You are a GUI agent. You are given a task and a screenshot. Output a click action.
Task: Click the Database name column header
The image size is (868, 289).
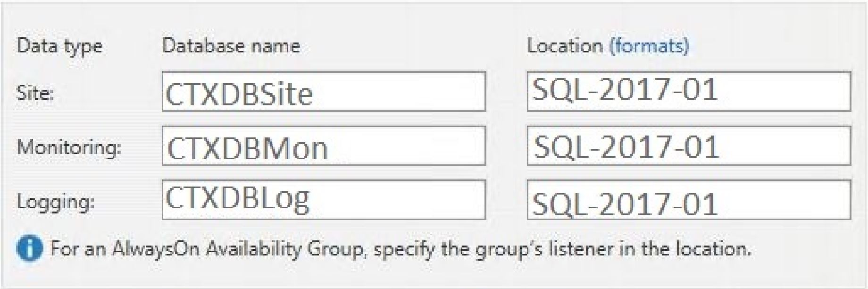point(231,46)
